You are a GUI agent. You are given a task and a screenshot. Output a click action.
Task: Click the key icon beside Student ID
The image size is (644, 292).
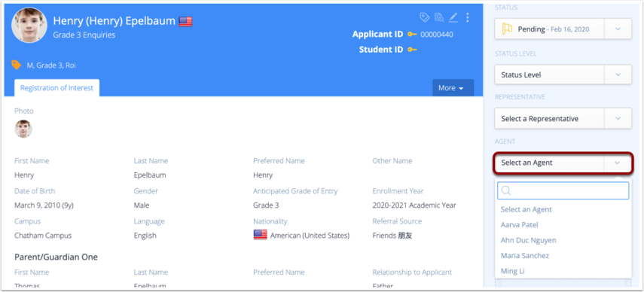(x=412, y=50)
